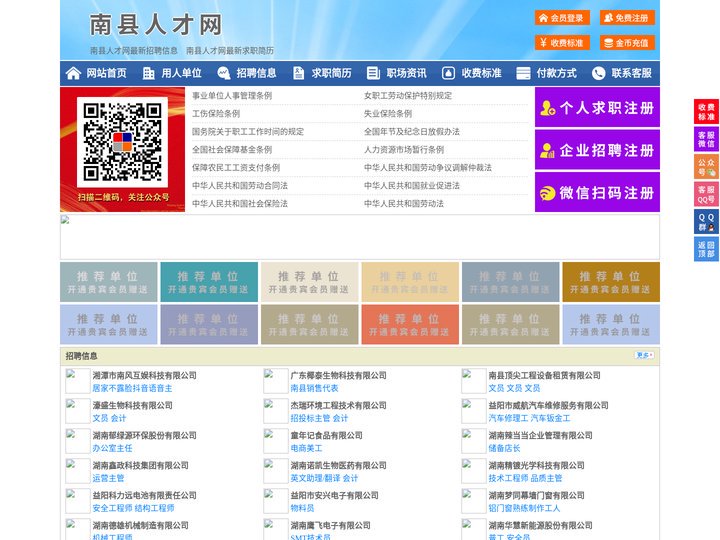Open 杰瑞环境工程技术有限公司 company
Screen dimensions: 720x540
point(338,405)
